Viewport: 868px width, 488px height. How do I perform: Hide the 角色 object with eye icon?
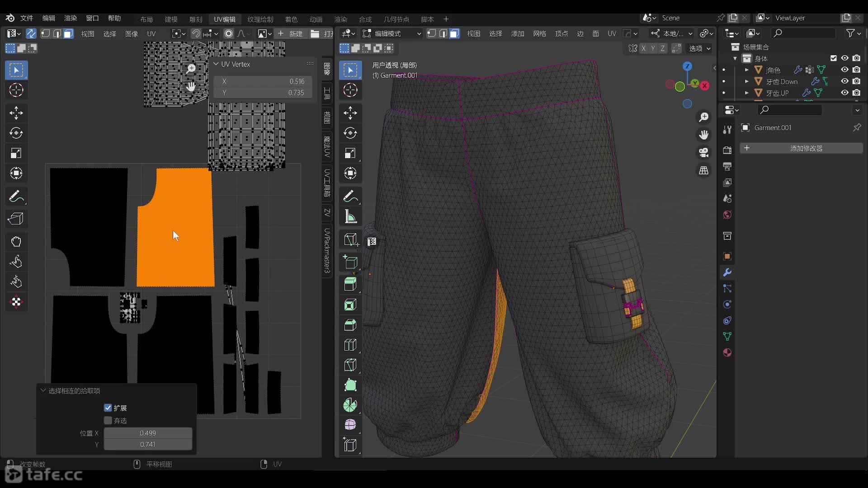click(x=844, y=70)
